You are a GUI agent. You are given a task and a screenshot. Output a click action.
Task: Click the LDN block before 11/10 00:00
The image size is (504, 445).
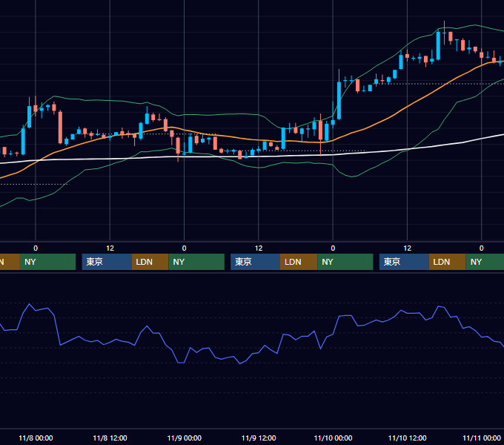coord(299,262)
